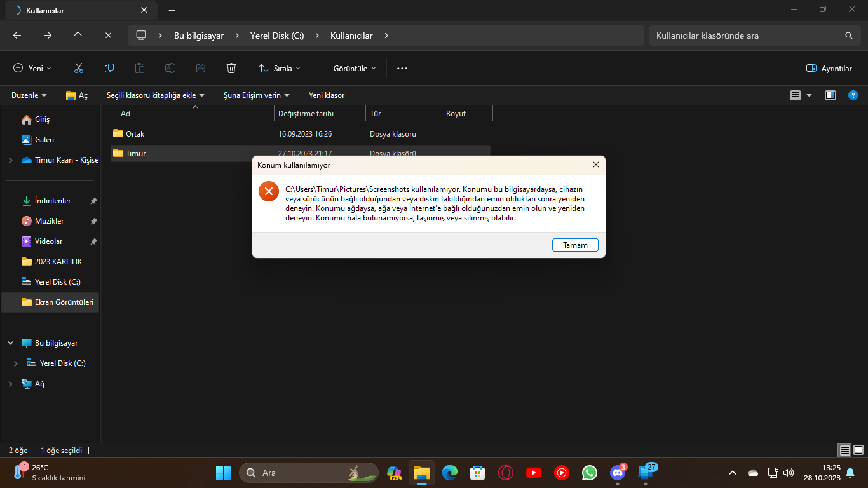Go forward with the right arrow
The height and width of the screenshot is (488, 868).
point(48,36)
